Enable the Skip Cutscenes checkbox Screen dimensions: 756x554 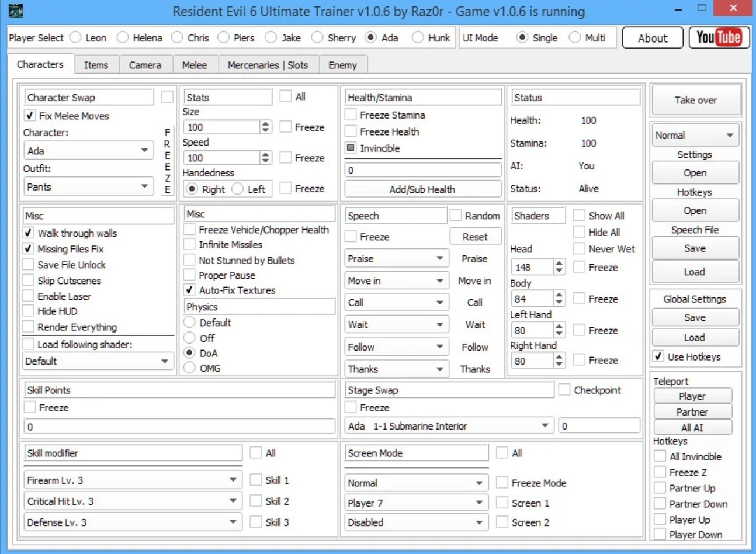28,281
